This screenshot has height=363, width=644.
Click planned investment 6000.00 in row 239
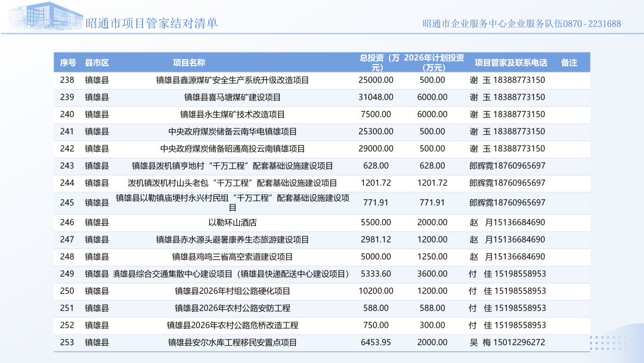coord(432,97)
